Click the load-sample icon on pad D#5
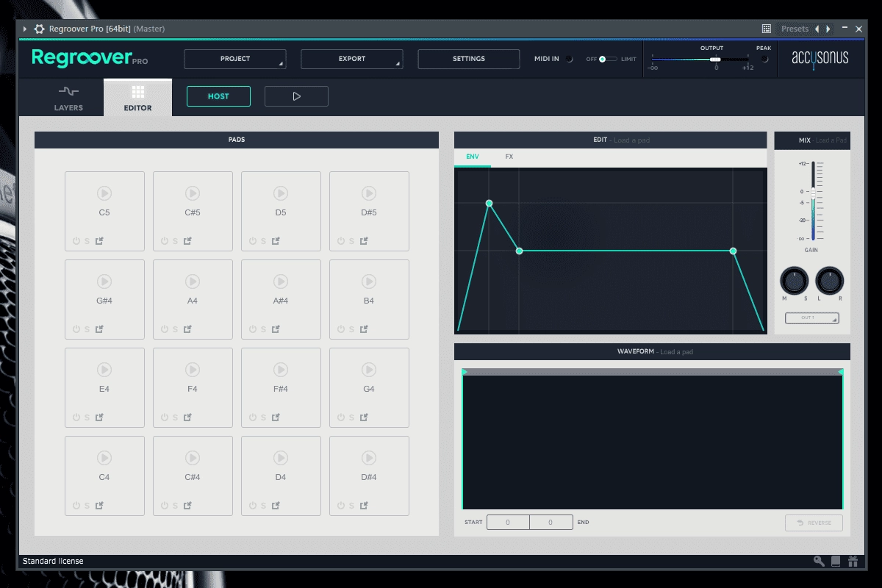The height and width of the screenshot is (588, 882). tap(364, 241)
